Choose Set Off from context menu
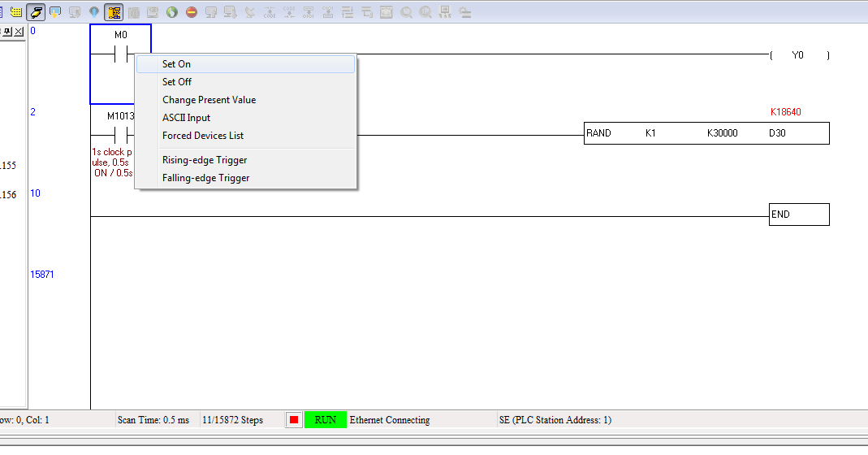Viewport: 868px width, 455px height. [x=177, y=82]
